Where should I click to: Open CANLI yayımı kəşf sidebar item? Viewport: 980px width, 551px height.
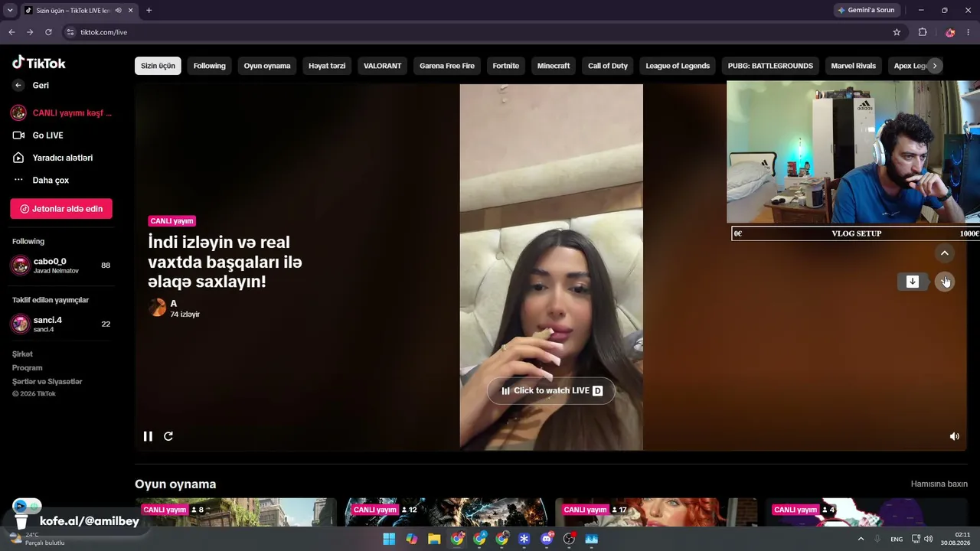(62, 113)
